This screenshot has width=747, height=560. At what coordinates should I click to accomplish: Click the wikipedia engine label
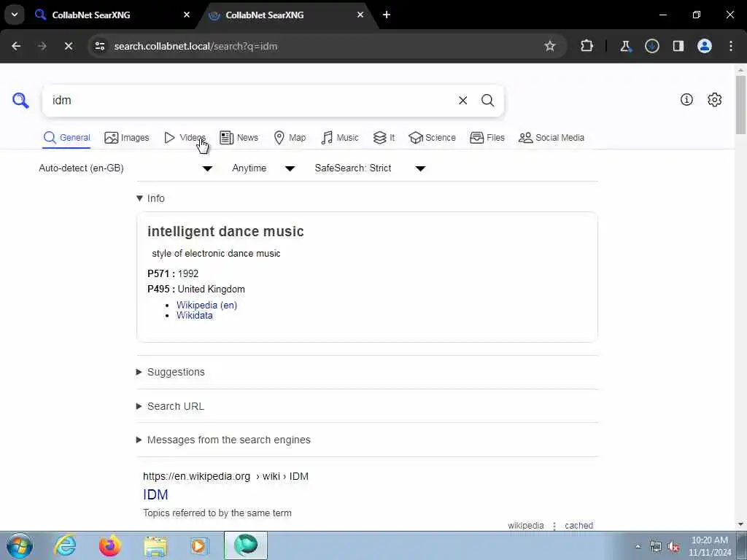tap(525, 526)
